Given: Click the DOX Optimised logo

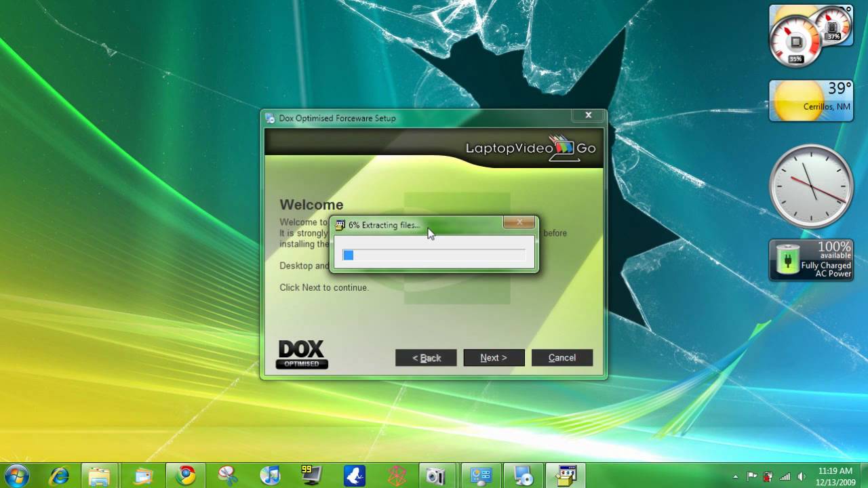Looking at the screenshot, I should [302, 354].
